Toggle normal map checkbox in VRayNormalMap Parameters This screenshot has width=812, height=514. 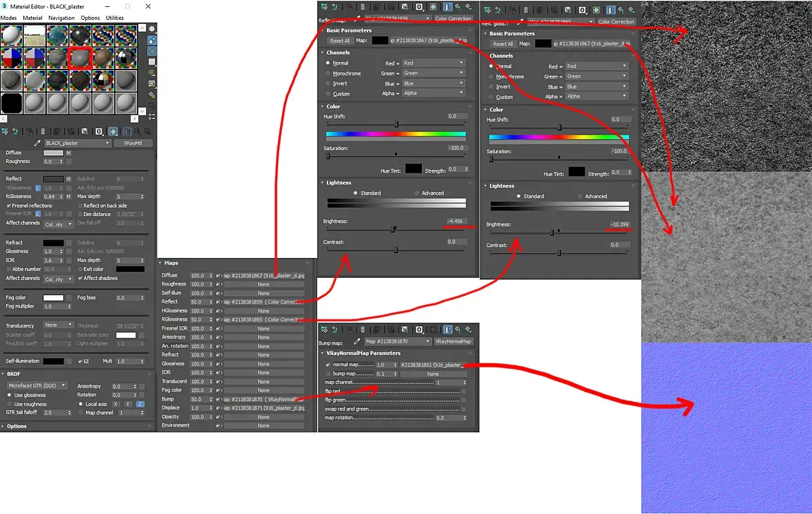point(328,365)
